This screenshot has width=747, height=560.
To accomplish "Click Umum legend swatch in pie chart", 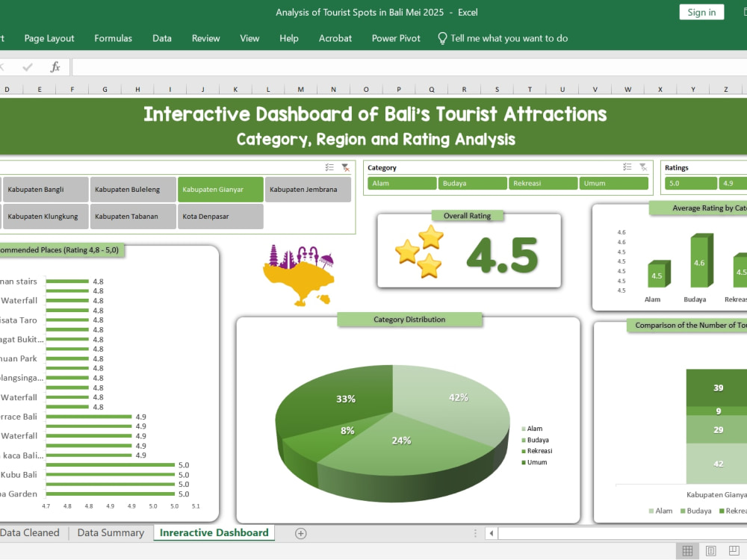I will pos(524,463).
